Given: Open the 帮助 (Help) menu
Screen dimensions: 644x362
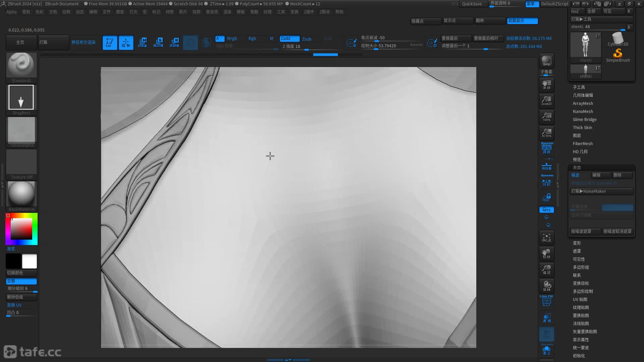Looking at the screenshot, I should coord(339,12).
